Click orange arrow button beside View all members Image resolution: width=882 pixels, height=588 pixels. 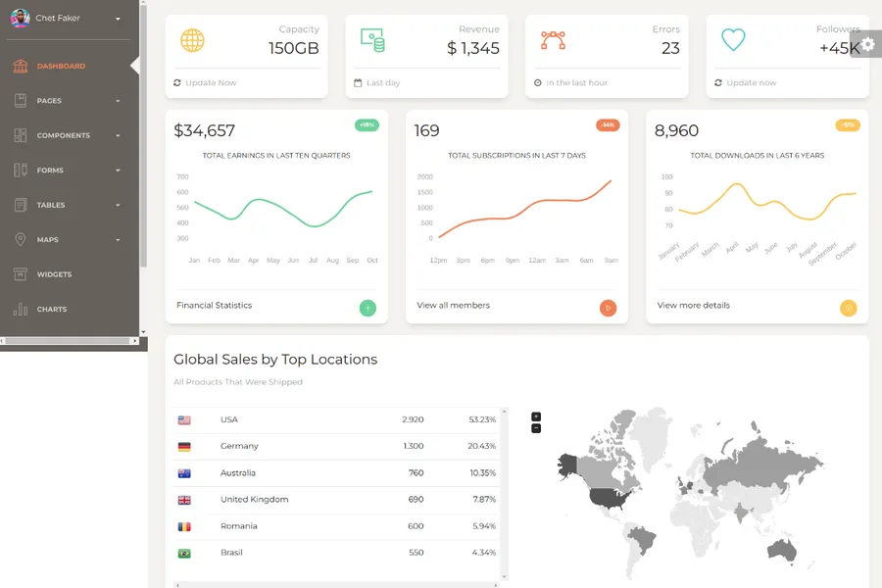point(608,308)
